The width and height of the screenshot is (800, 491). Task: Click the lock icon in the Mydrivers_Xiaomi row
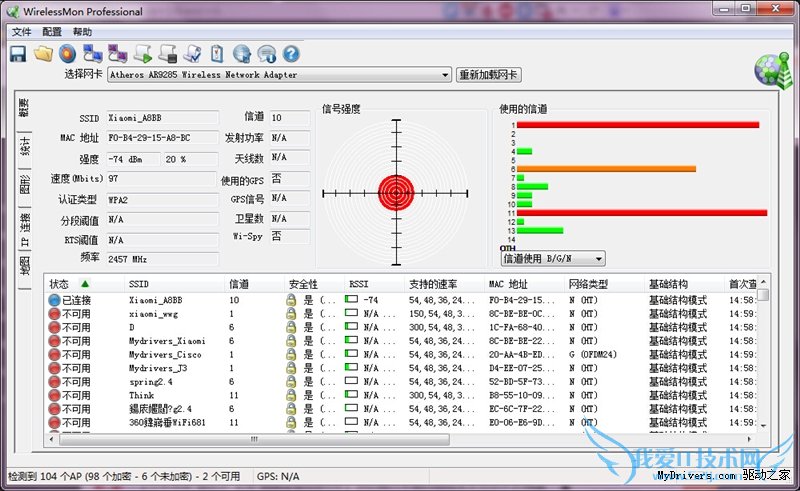291,341
